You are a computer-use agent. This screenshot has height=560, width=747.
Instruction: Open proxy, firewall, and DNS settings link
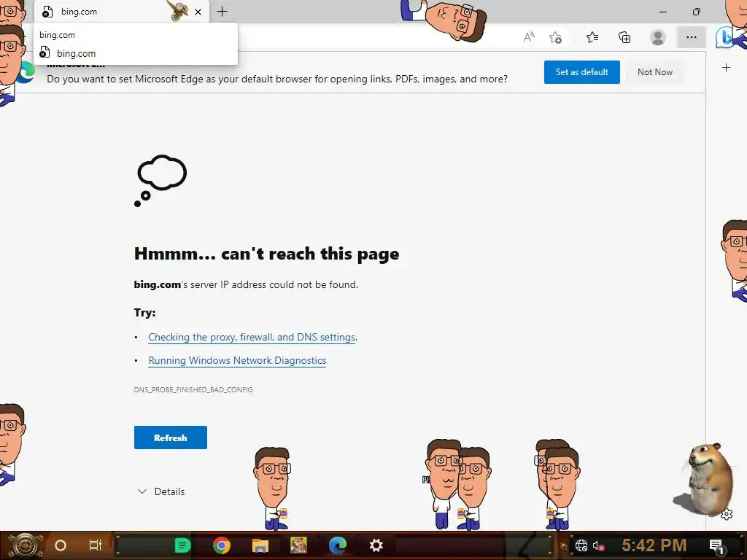point(252,337)
